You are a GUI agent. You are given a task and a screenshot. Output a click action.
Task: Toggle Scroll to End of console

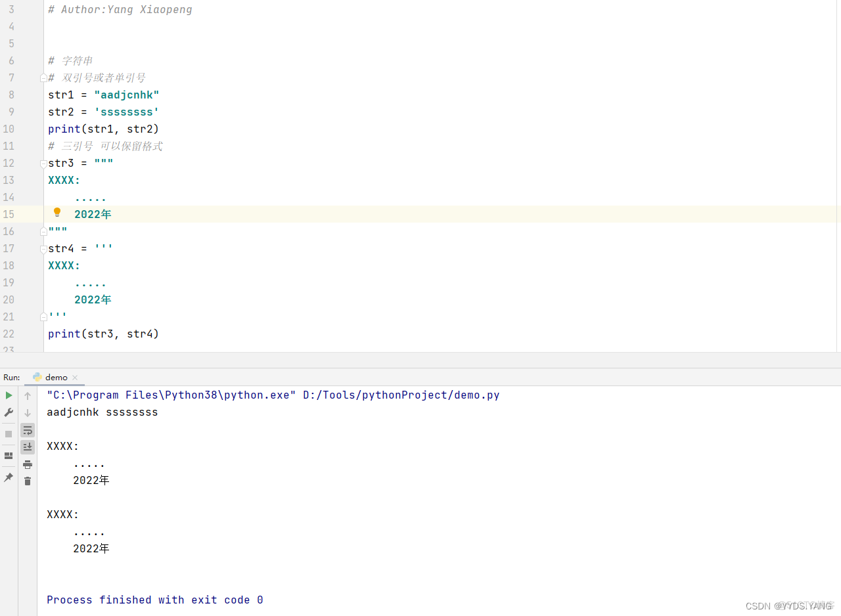tap(28, 447)
